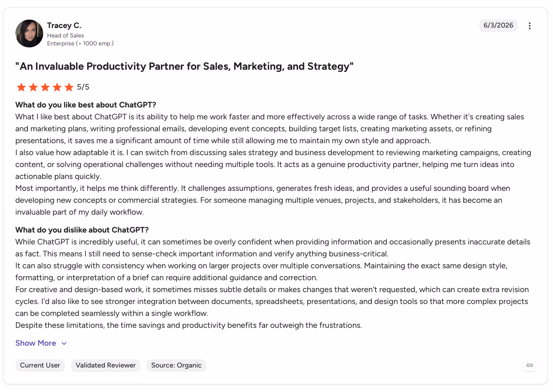Screen dimensions: 553x392
Task: Click the third orange rating star
Action: point(45,87)
